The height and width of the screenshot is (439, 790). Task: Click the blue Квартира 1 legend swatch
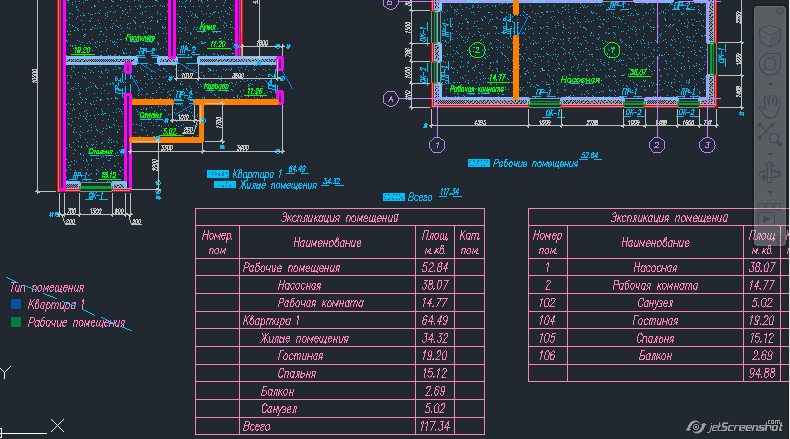[16, 304]
